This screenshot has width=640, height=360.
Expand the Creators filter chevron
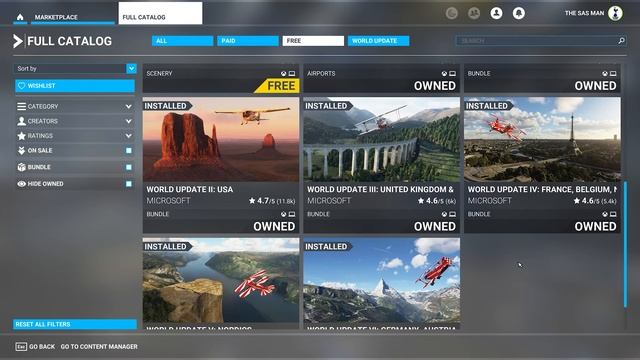click(129, 121)
